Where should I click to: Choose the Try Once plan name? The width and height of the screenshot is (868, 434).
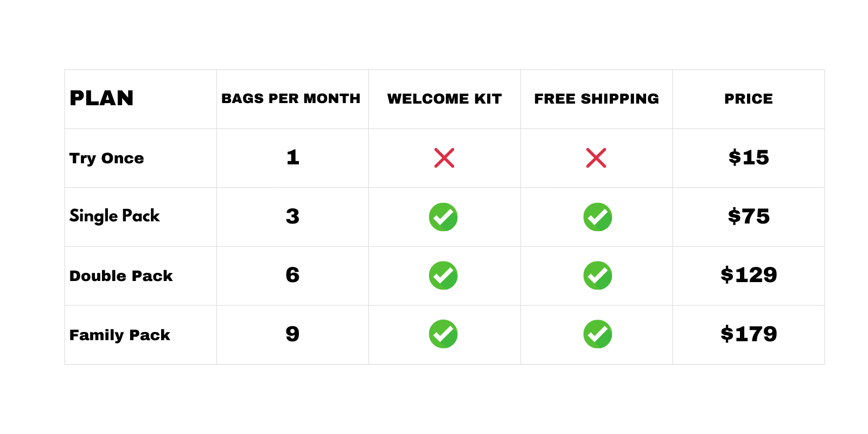107,158
